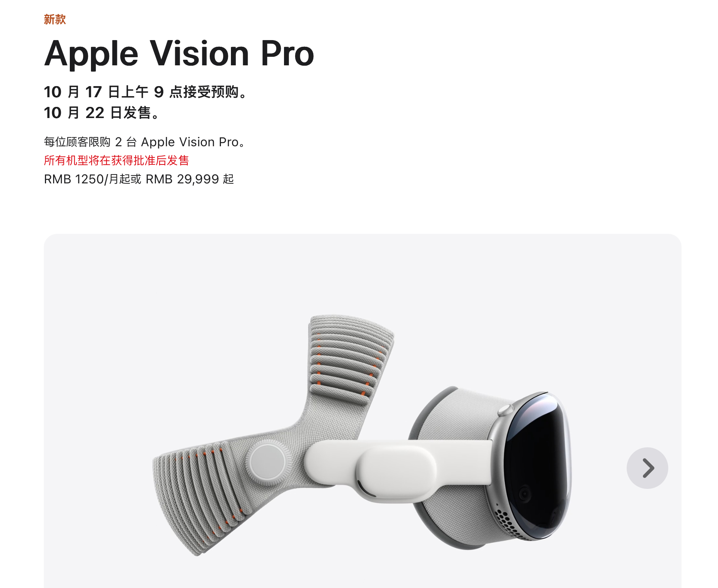This screenshot has height=588, width=718.
Task: Advance gallery with the next chevron arrow
Action: (647, 468)
